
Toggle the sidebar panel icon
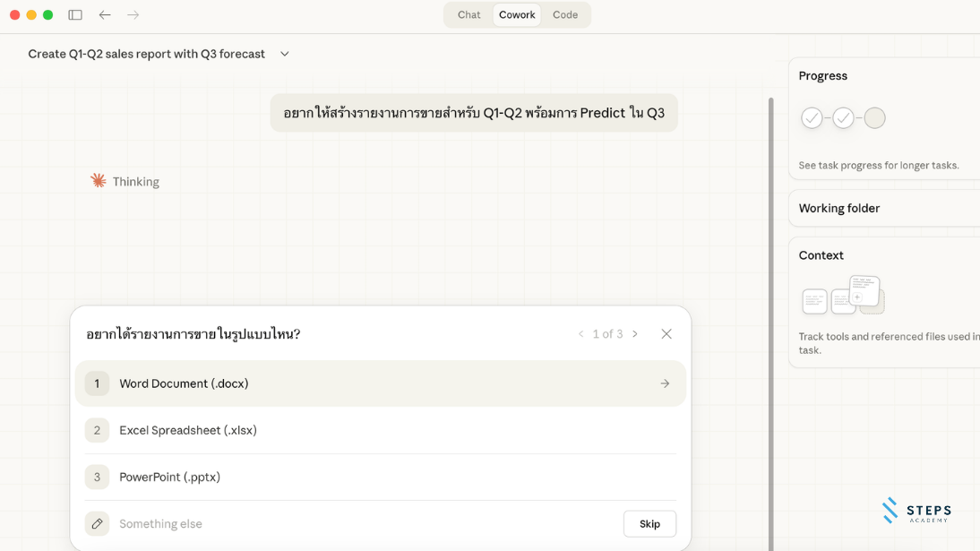coord(75,14)
